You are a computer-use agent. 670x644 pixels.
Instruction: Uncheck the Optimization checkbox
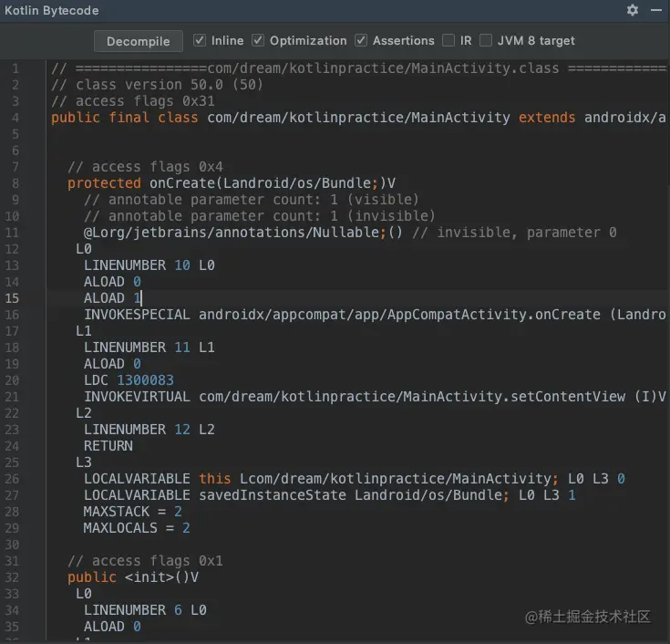258,41
